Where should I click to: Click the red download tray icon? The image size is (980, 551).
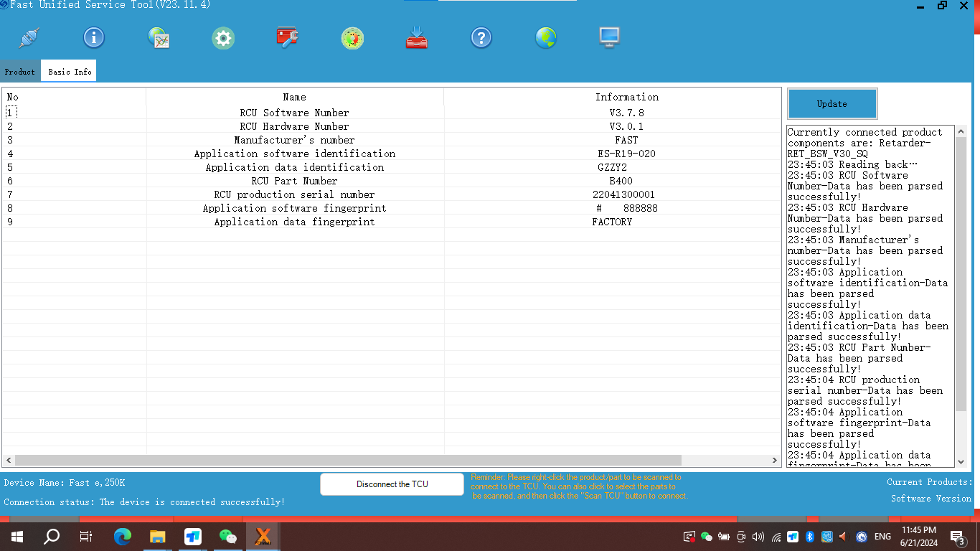tap(417, 38)
